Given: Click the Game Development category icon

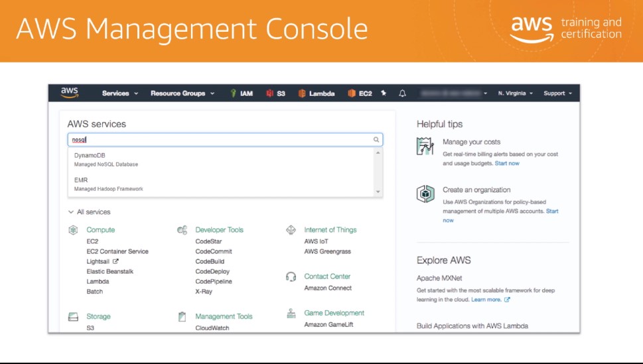Looking at the screenshot, I should (x=291, y=314).
